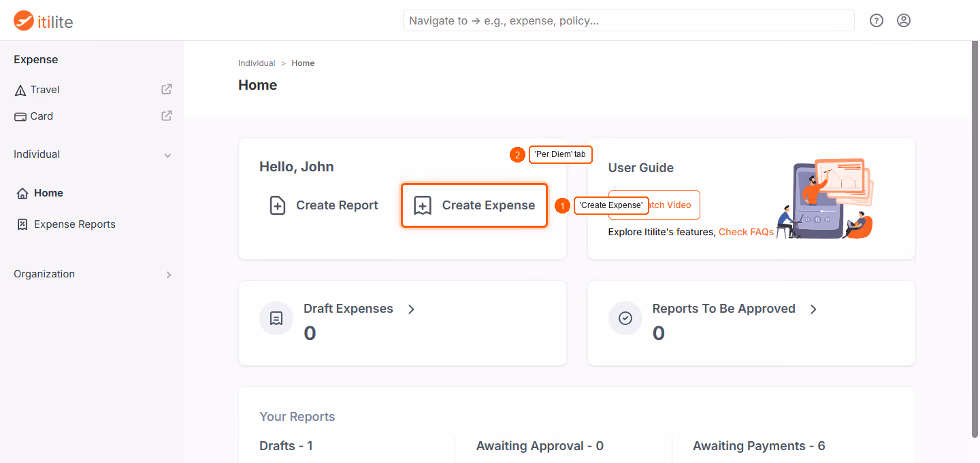Click the Reports To Be Approved checkmark icon
The width and height of the screenshot is (980, 463).
(x=625, y=318)
